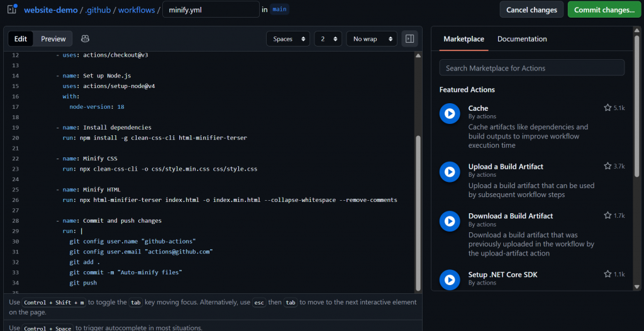Click code line 'with:' on line 16
This screenshot has height=331, width=644.
click(71, 96)
